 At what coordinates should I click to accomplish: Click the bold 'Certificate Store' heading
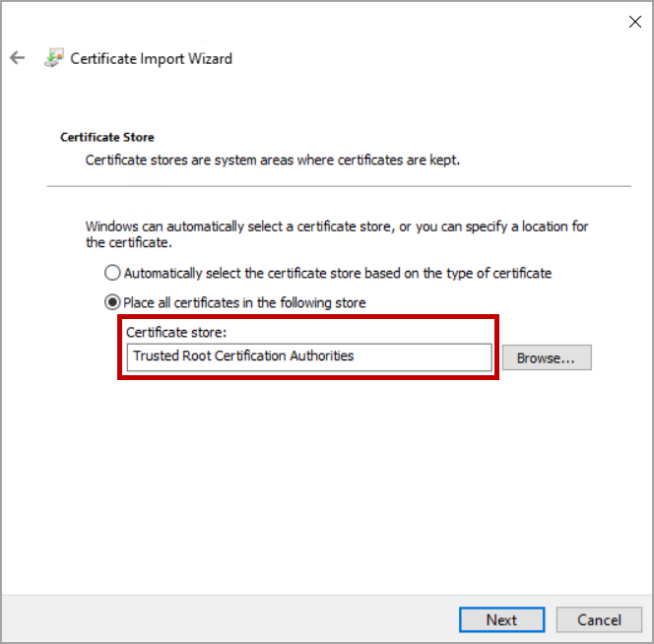pyautogui.click(x=107, y=137)
